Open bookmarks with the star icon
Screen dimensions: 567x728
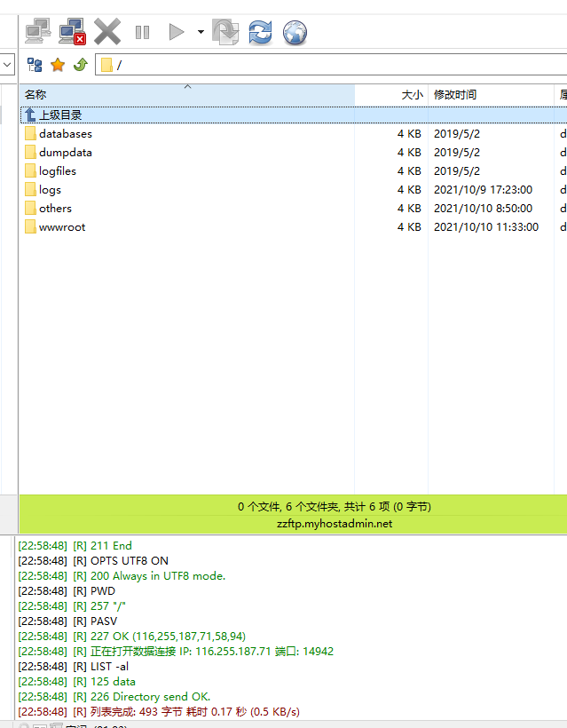[x=58, y=65]
